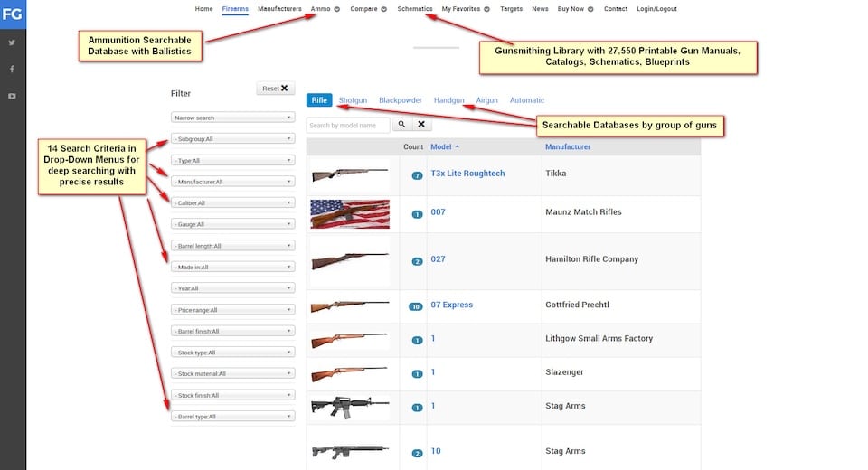The image size is (868, 470).
Task: Click the Lithgow Small Arms Factory thumbnail
Action: [350, 339]
